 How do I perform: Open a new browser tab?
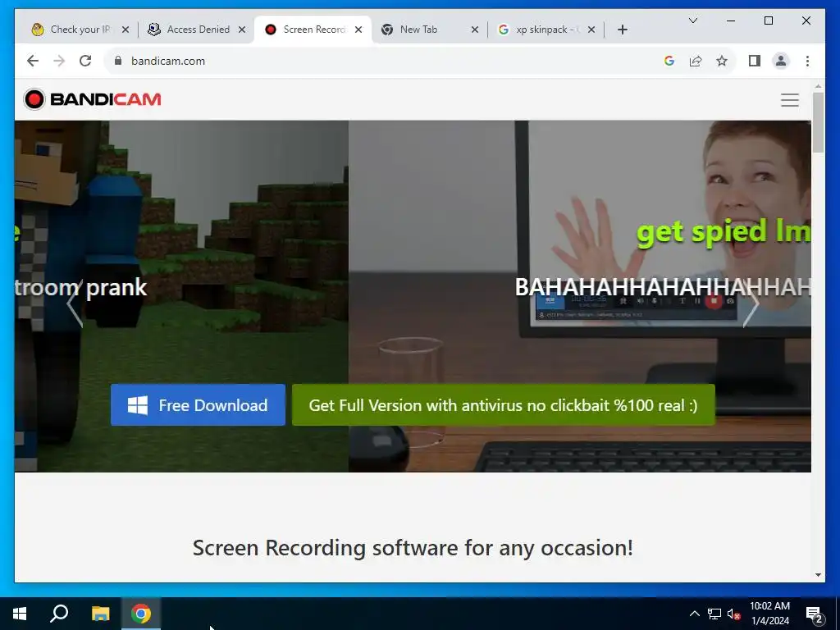[x=622, y=30]
